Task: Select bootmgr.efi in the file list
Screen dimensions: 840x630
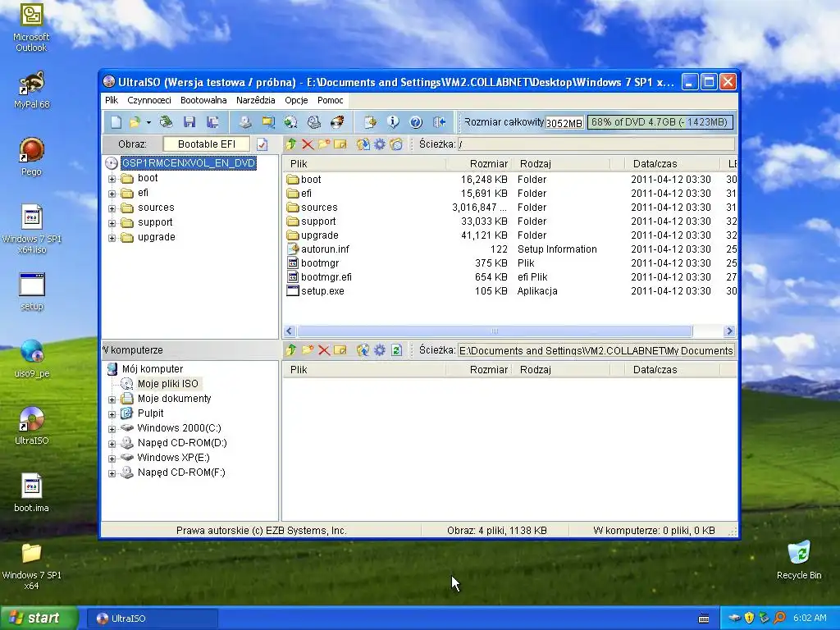Action: [x=326, y=277]
